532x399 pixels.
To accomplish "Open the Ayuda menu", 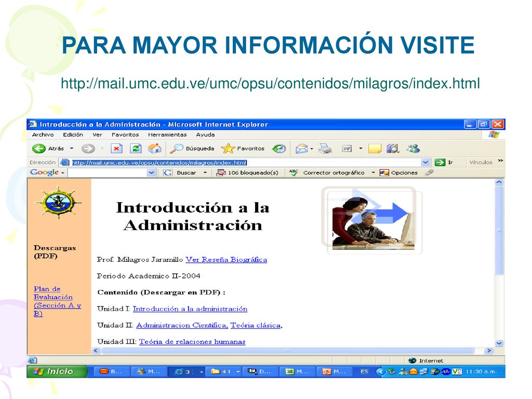I will pos(205,135).
